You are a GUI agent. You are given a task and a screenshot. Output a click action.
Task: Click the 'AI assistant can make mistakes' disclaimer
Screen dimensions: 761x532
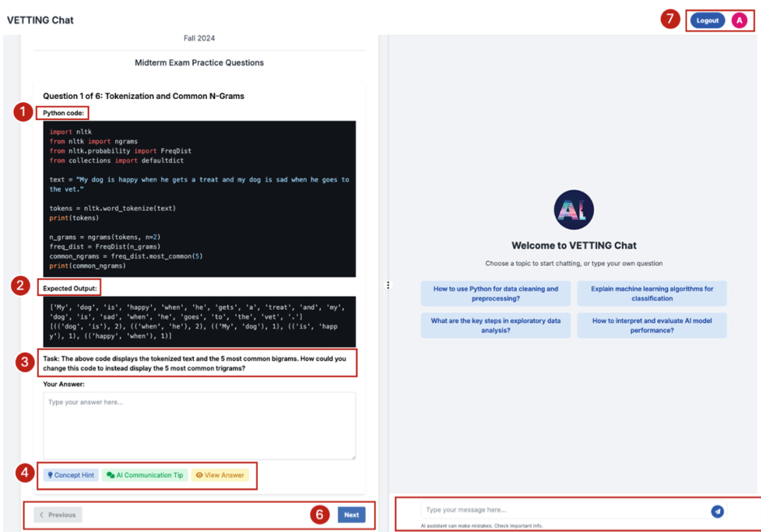481,526
